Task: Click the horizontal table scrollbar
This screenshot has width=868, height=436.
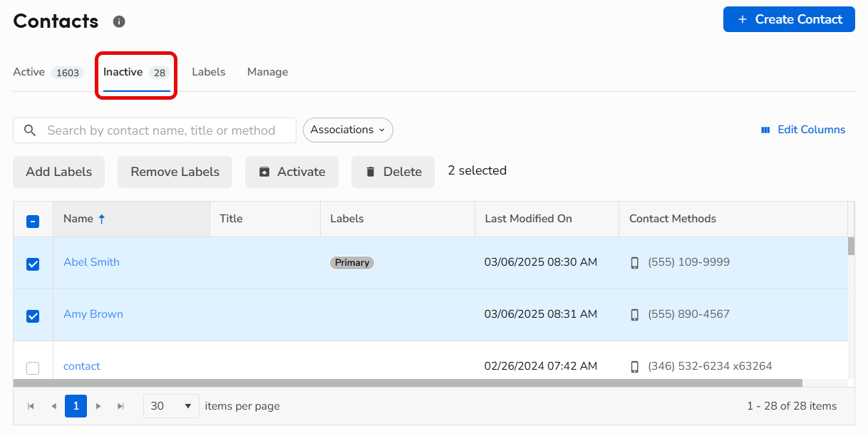Action: 408,383
